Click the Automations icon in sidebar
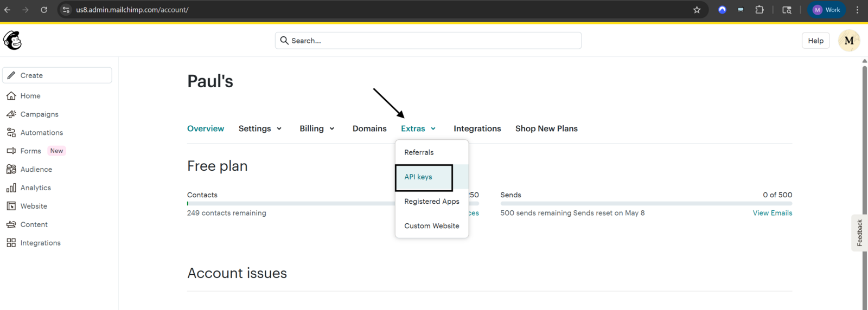 click(11, 133)
